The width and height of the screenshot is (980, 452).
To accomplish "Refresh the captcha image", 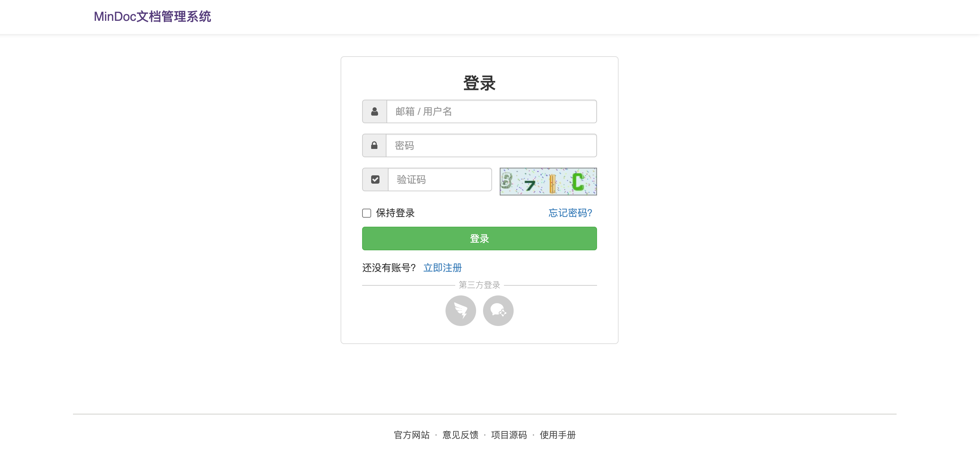I will point(548,181).
